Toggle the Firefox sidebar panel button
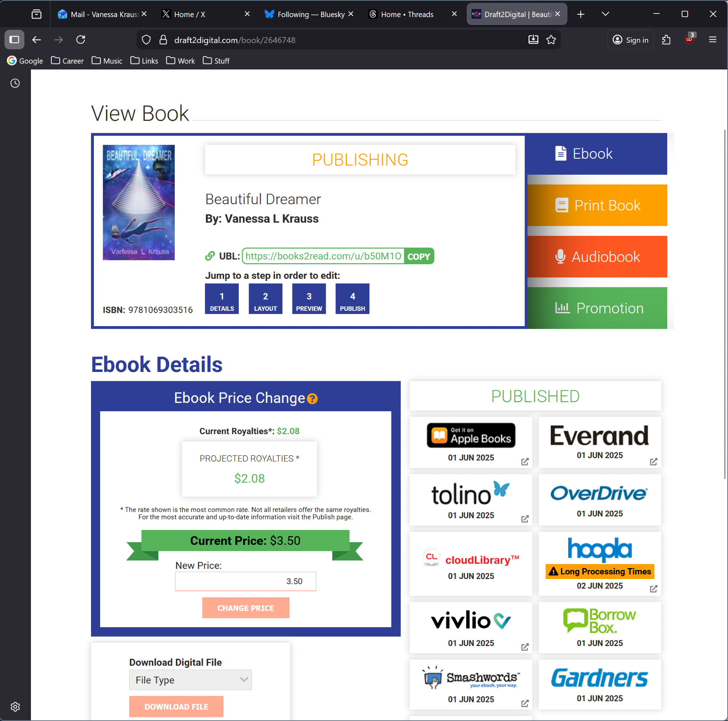728x721 pixels. 14,40
